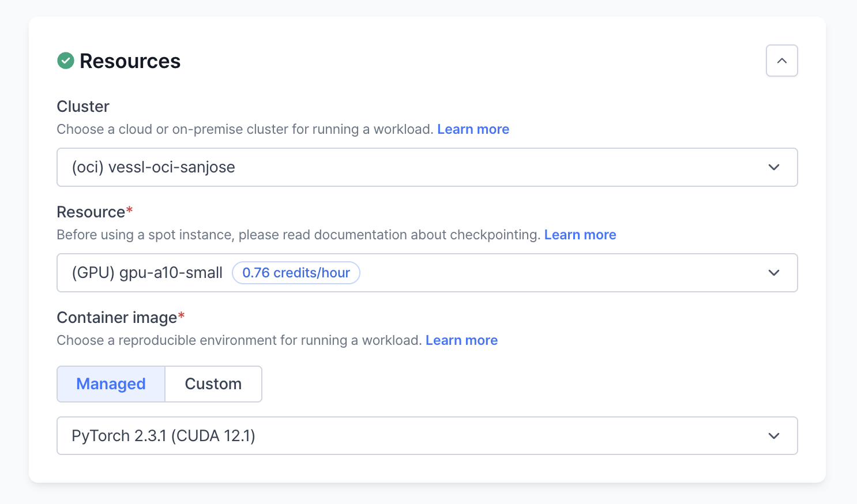
Task: Open the Learn more link about checkpointing
Action: [580, 235]
